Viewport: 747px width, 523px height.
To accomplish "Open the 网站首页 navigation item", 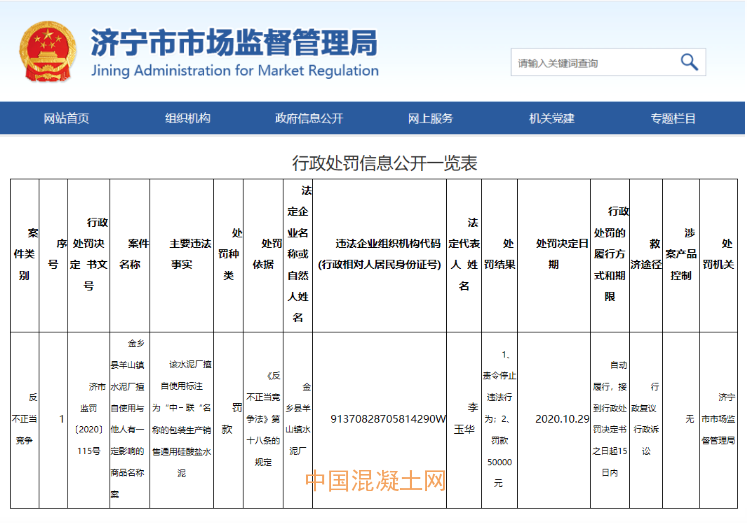I will click(66, 118).
